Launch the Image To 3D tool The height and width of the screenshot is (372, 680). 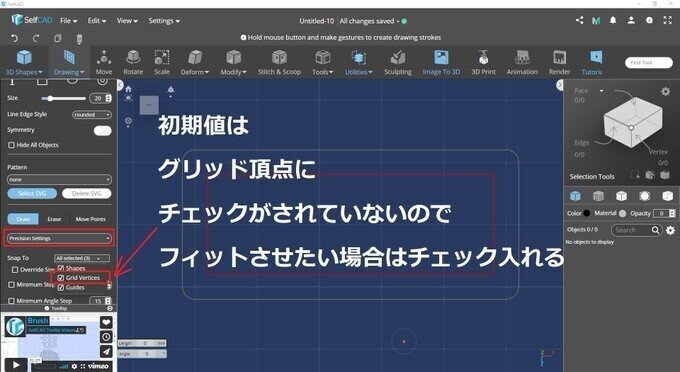pyautogui.click(x=441, y=62)
